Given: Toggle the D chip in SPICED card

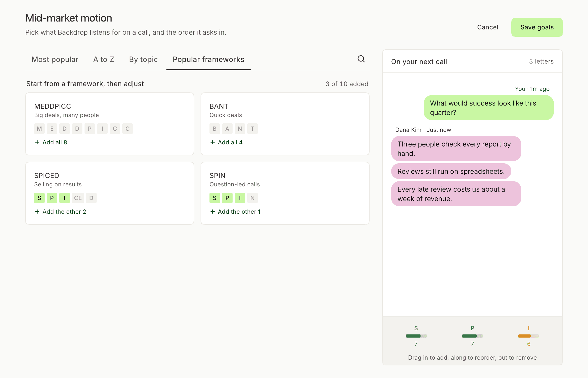Looking at the screenshot, I should click(x=91, y=198).
